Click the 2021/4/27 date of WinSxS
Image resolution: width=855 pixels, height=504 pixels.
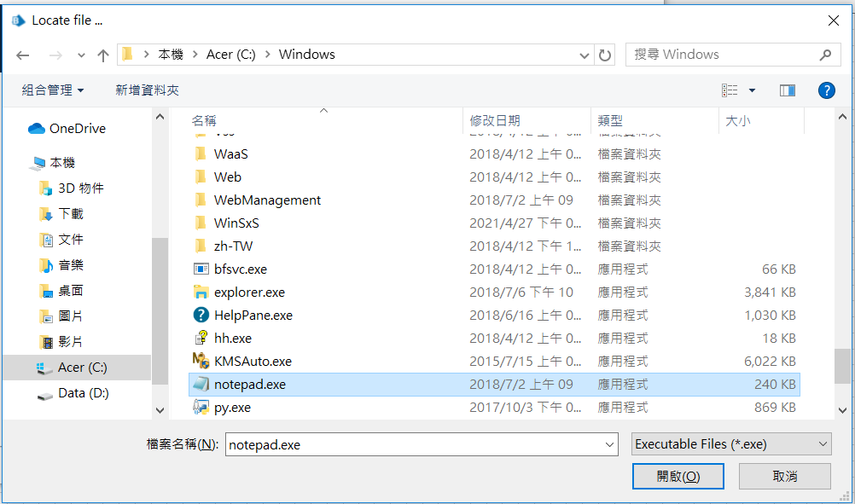point(525,223)
